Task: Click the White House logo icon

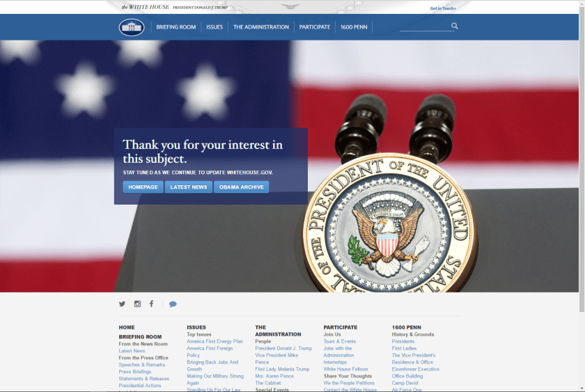Action: (131, 27)
